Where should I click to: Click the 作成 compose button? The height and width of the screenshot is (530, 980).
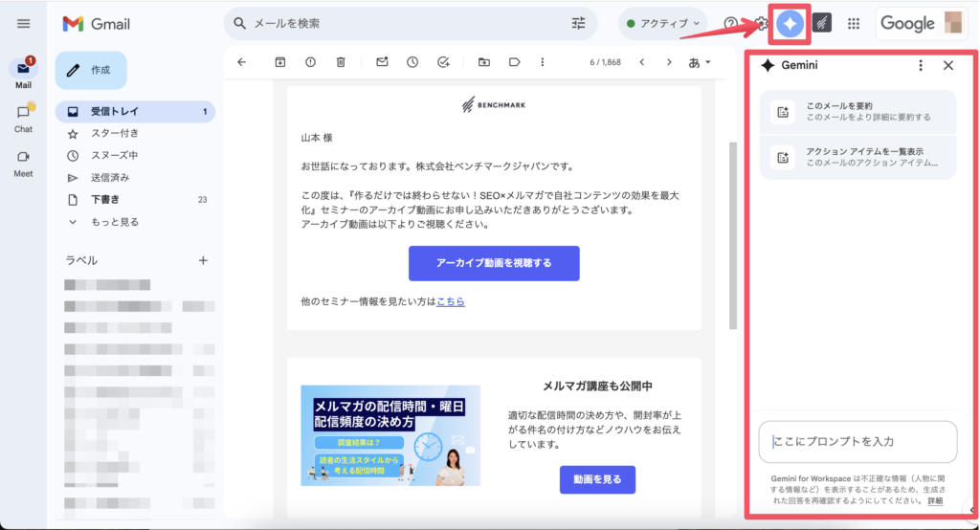click(x=91, y=70)
